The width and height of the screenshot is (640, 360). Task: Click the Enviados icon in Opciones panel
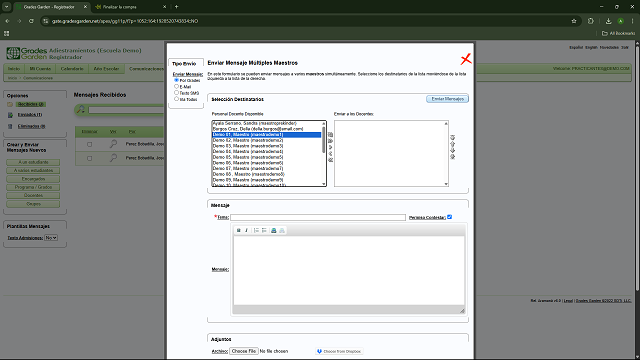(10, 115)
